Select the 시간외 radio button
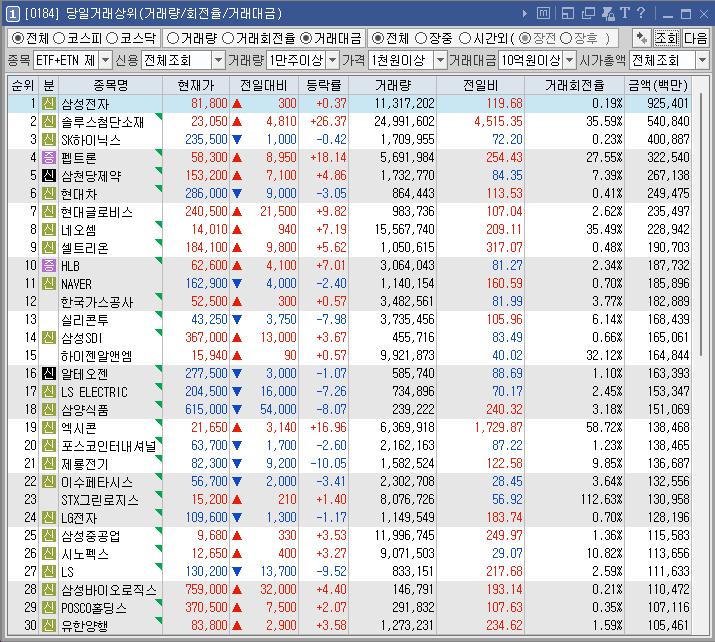Image resolution: width=715 pixels, height=642 pixels. click(465, 38)
